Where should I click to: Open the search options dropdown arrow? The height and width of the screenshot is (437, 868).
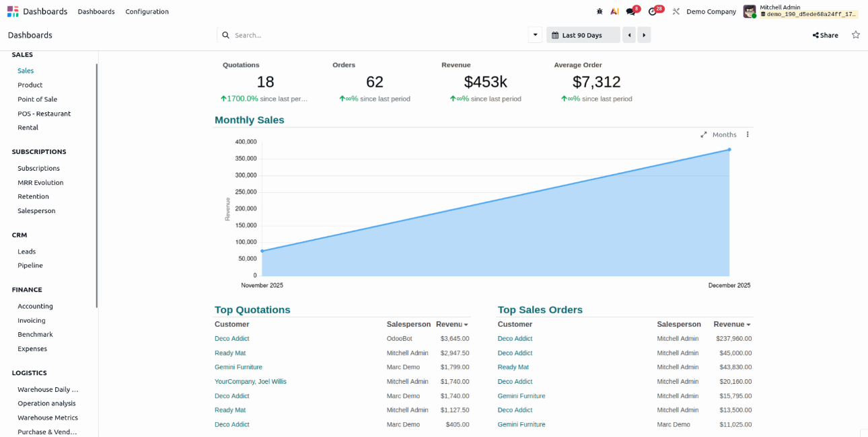pos(535,35)
